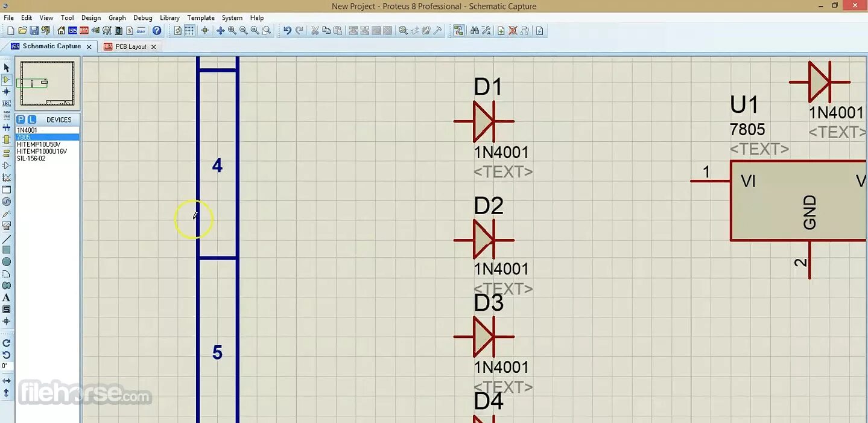Click the Zoom Out magnifier icon
Image resolution: width=868 pixels, height=423 pixels.
click(x=243, y=31)
